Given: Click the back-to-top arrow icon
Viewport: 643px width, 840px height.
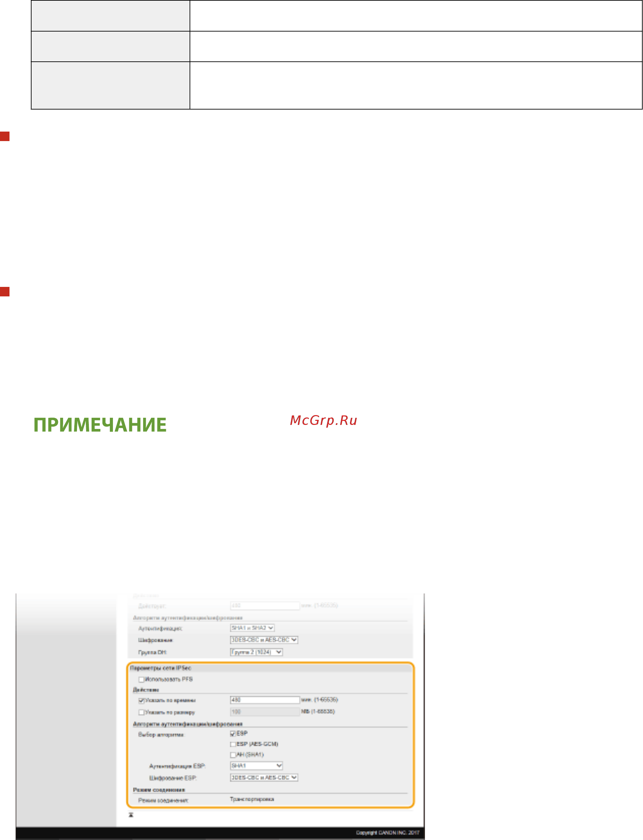Looking at the screenshot, I should pyautogui.click(x=131, y=815).
